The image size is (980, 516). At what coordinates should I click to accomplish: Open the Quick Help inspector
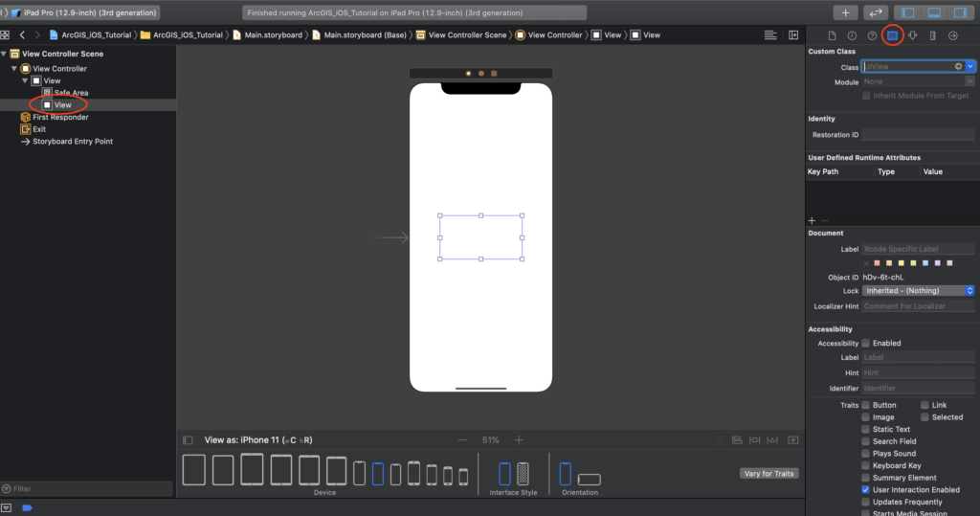[872, 35]
